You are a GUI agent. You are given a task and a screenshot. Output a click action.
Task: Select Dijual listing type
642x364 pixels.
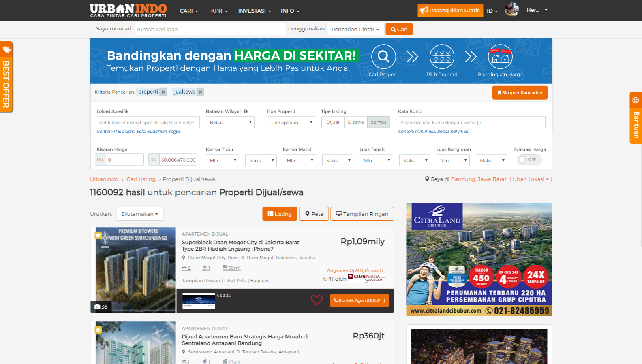point(333,122)
